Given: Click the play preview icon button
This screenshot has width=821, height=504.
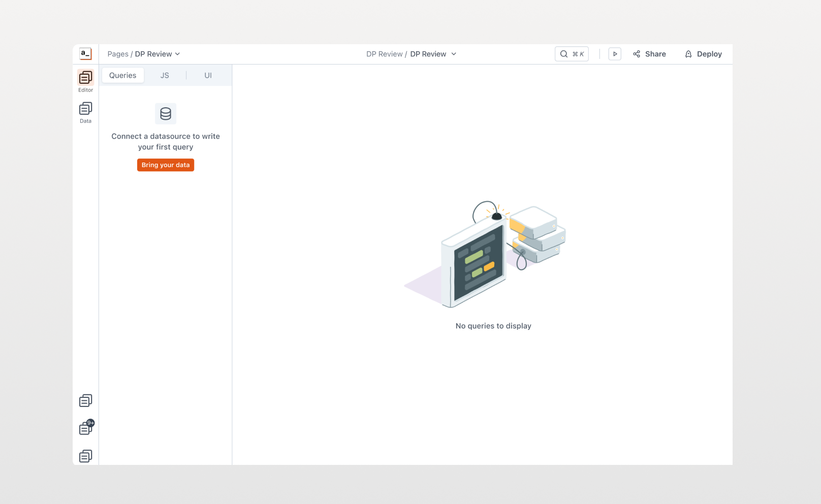Looking at the screenshot, I should (x=615, y=54).
